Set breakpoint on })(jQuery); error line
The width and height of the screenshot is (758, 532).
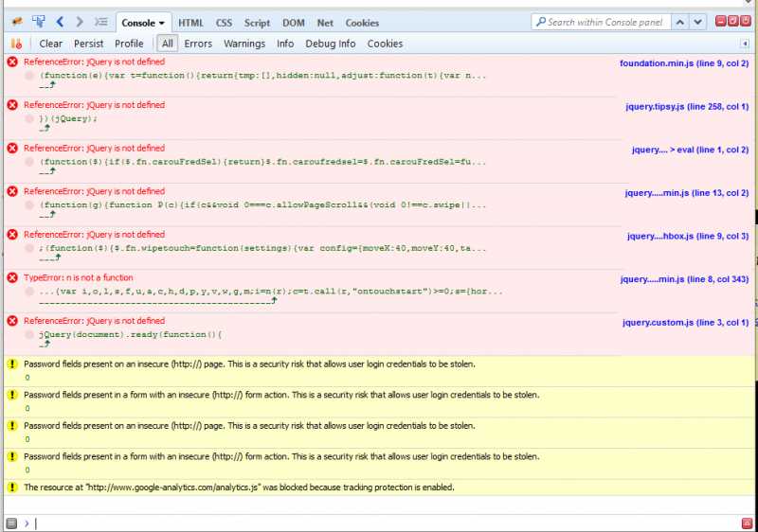pyautogui.click(x=29, y=118)
